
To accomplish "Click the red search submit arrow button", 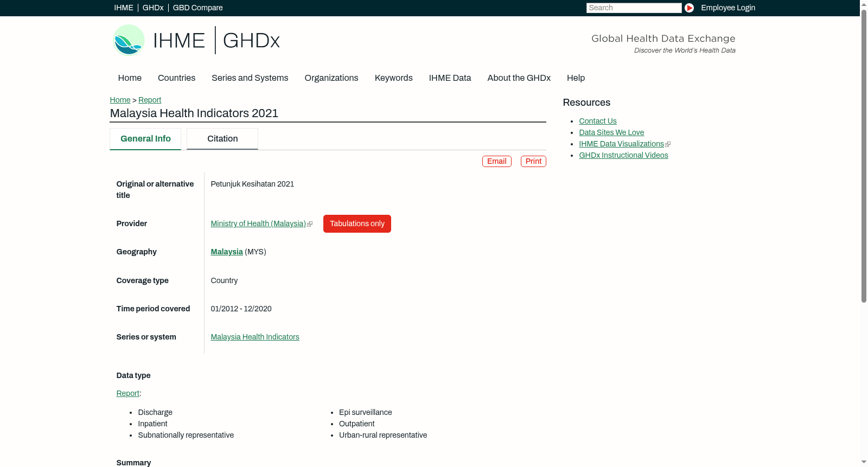I will click(x=689, y=8).
